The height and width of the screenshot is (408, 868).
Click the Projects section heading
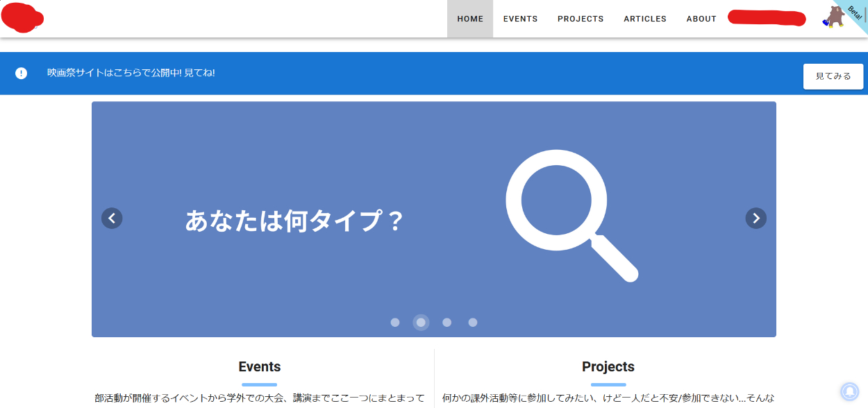pos(608,366)
